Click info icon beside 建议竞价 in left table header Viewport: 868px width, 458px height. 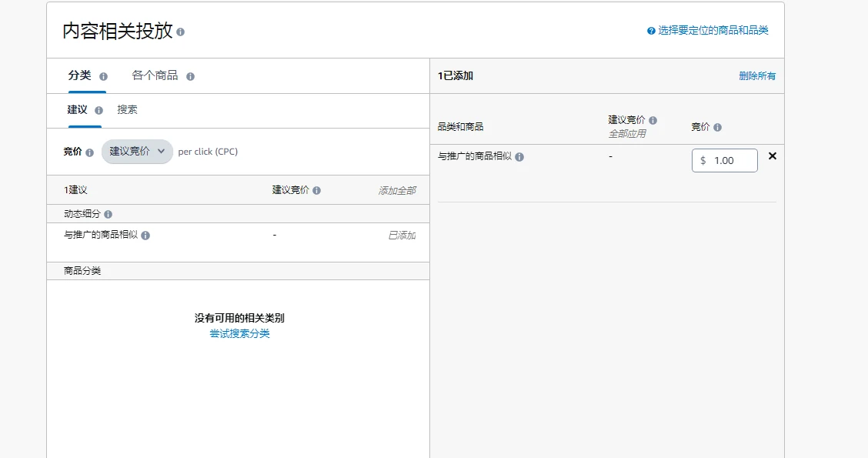click(x=317, y=190)
